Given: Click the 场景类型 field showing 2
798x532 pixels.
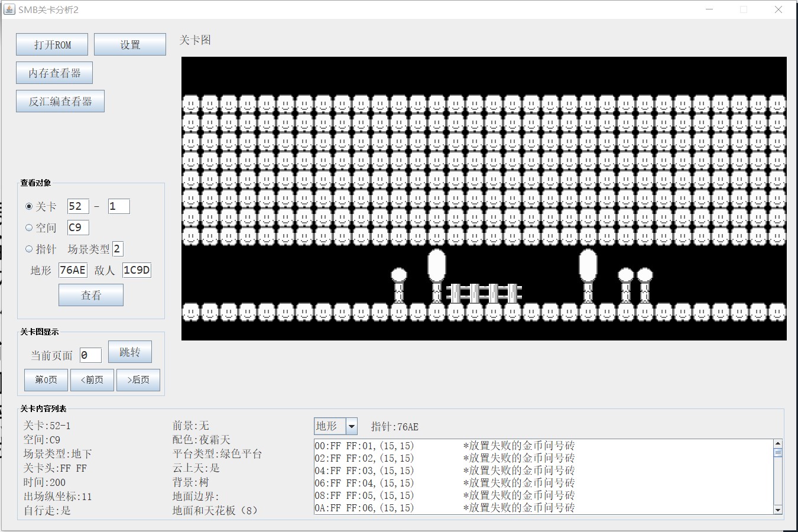Looking at the screenshot, I should click(118, 249).
